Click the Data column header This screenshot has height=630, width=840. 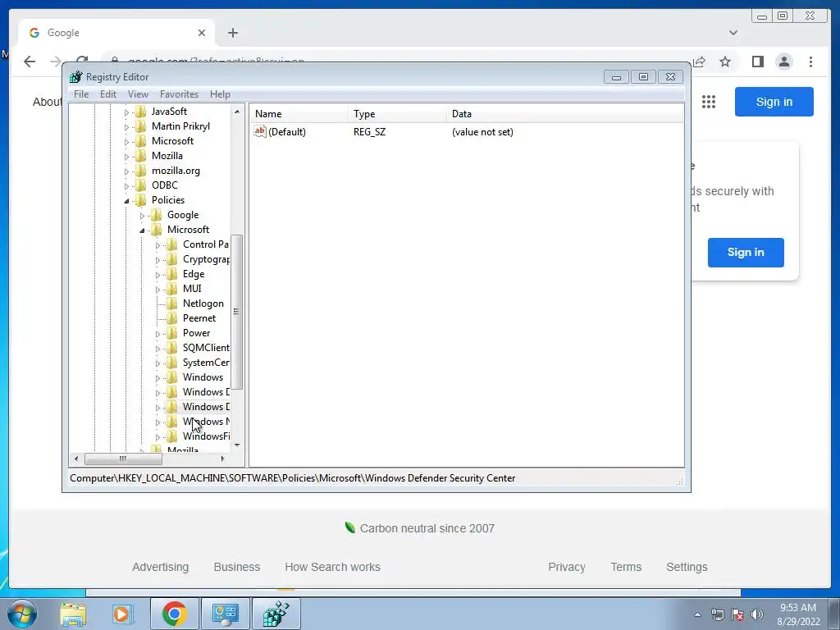coord(565,113)
